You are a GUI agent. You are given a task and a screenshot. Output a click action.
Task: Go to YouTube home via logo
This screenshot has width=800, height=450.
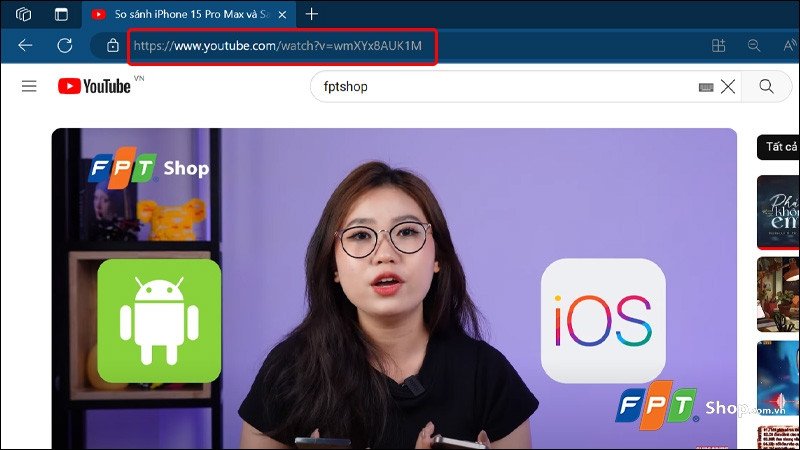pyautogui.click(x=94, y=86)
